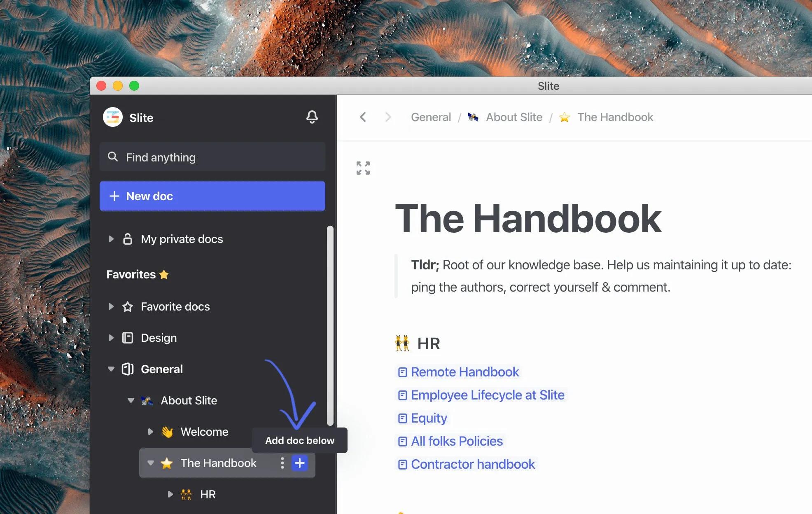
Task: Open the notifications bell
Action: tap(312, 117)
